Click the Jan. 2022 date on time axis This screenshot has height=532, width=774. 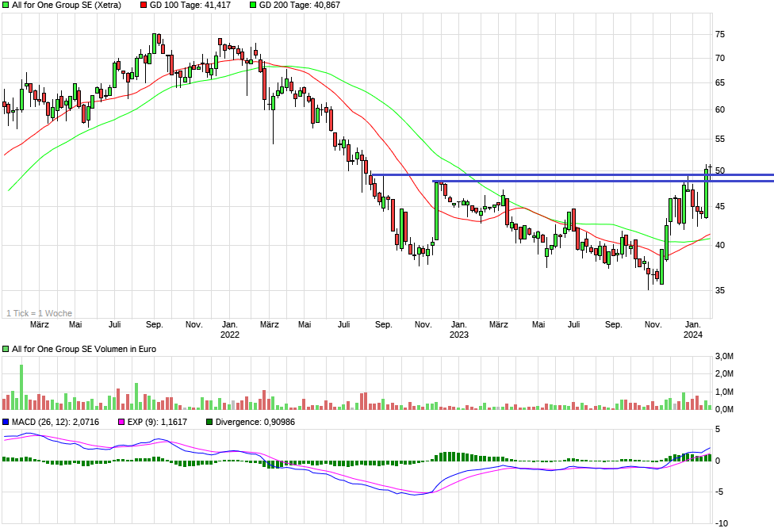pos(229,329)
